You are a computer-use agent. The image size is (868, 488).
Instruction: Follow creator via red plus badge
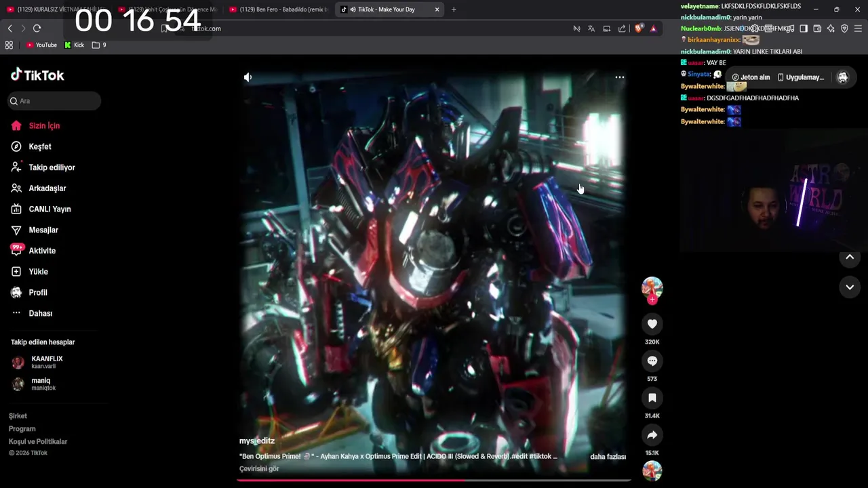pos(652,300)
